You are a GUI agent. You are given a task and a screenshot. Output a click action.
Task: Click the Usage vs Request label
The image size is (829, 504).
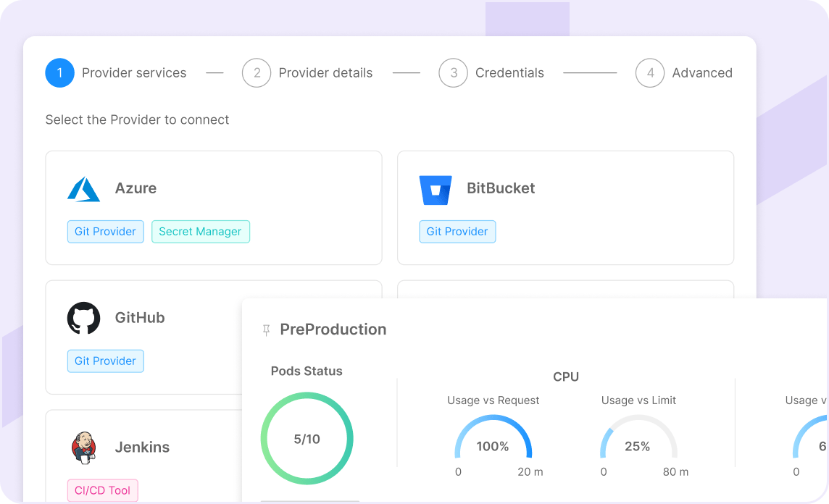tap(493, 400)
